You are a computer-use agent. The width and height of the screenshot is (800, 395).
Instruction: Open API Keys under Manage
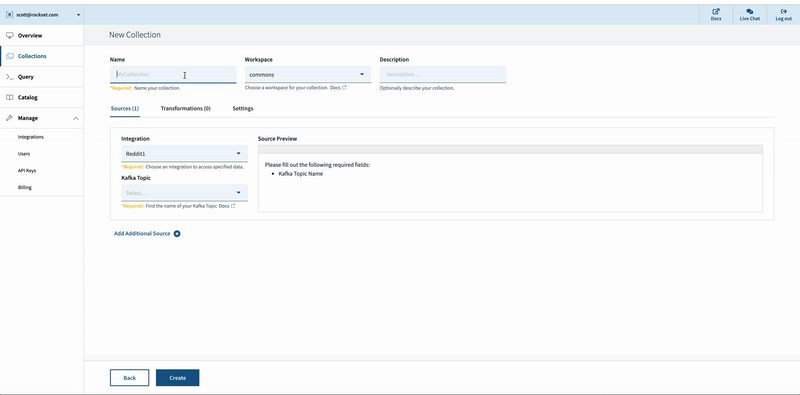(x=27, y=170)
